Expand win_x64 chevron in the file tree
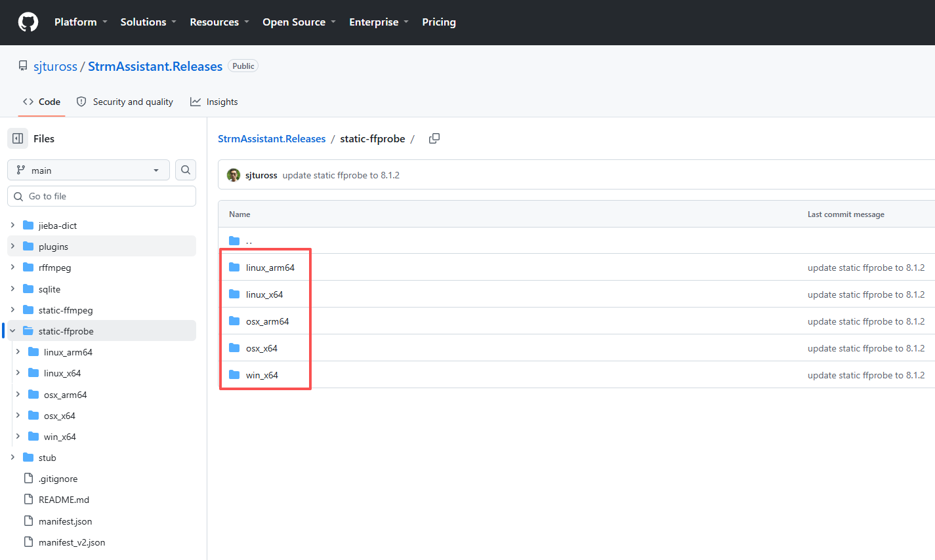Image resolution: width=935 pixels, height=560 pixels. (x=18, y=437)
